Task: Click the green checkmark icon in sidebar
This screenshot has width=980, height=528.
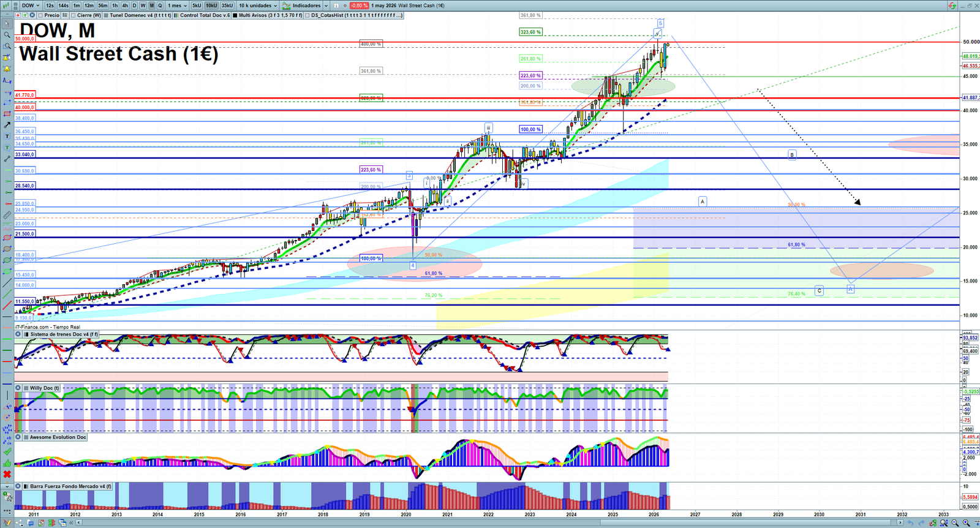Action: pos(7,452)
